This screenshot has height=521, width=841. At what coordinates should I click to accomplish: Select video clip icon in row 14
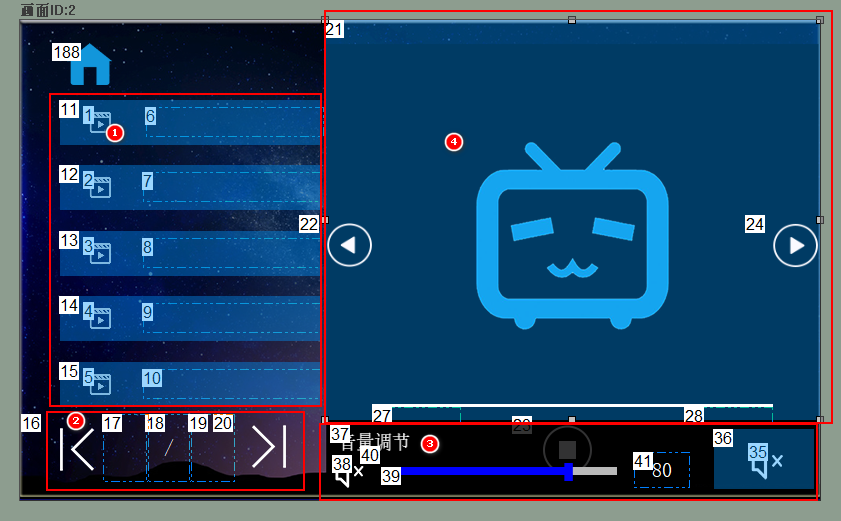click(x=100, y=318)
